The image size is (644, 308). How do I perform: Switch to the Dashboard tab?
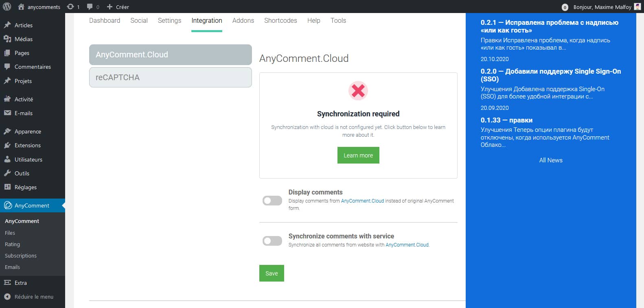click(x=105, y=20)
